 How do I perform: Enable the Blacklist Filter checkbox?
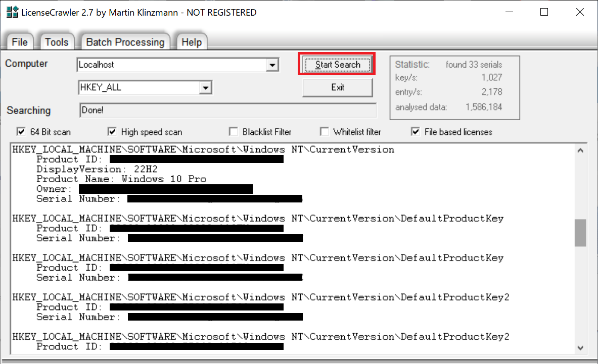pos(234,132)
